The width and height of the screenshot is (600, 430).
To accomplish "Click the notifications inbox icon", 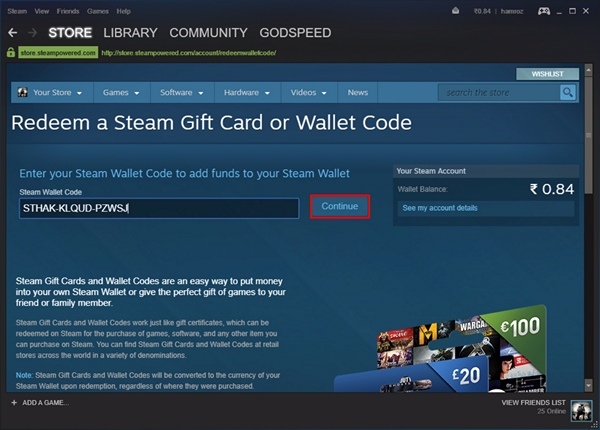I will tap(455, 11).
